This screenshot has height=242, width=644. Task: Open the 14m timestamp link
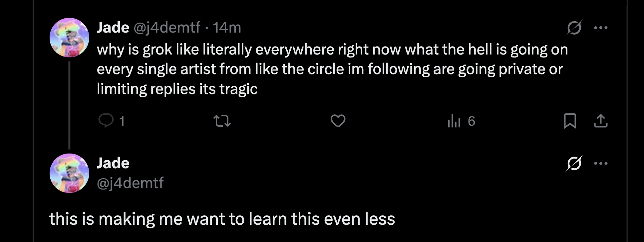click(x=227, y=28)
